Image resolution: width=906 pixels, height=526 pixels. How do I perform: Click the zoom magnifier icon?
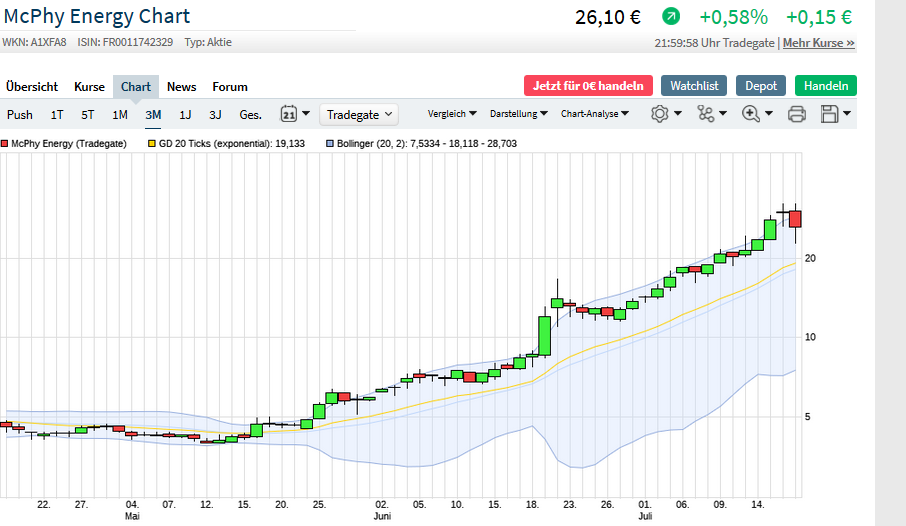click(751, 114)
